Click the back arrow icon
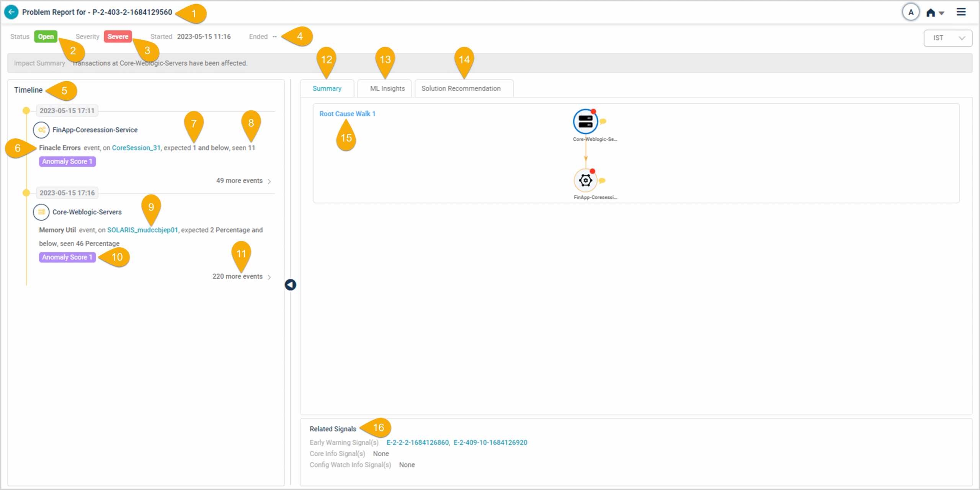The image size is (980, 490). click(11, 12)
